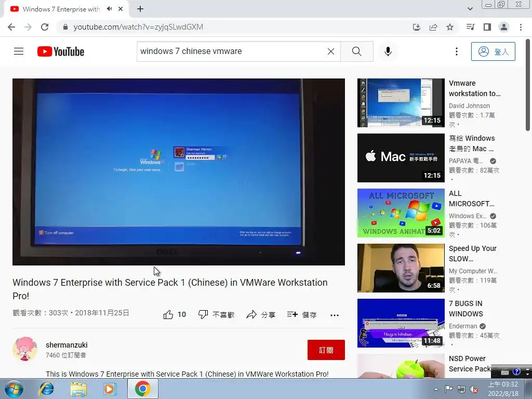This screenshot has width=532, height=399.
Task: Open the Windows Start menu
Action: click(14, 389)
